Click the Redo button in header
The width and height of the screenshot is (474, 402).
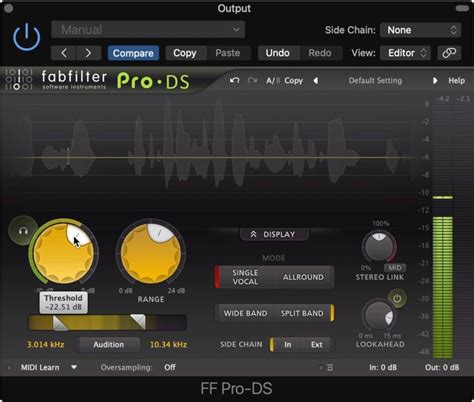[x=320, y=53]
